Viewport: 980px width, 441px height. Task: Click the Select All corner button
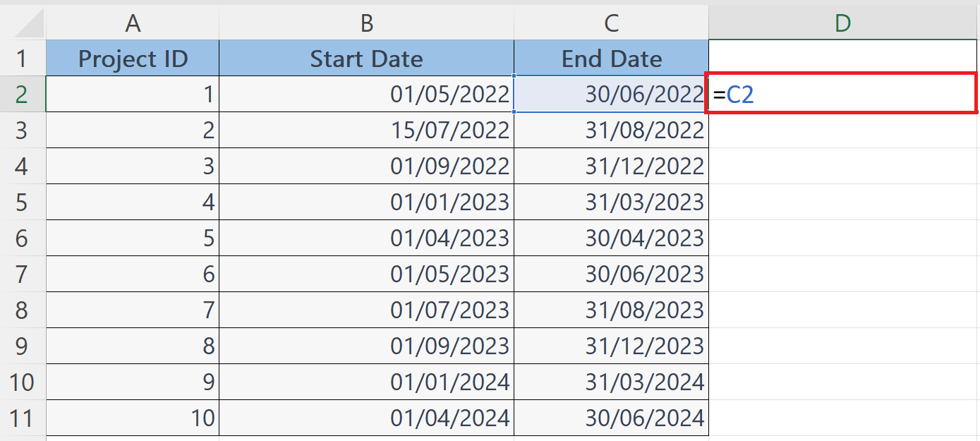23,22
